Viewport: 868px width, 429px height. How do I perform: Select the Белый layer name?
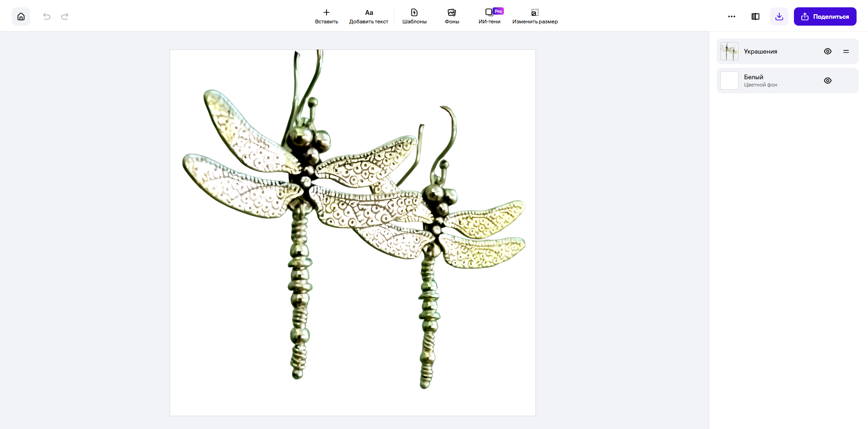coord(754,77)
